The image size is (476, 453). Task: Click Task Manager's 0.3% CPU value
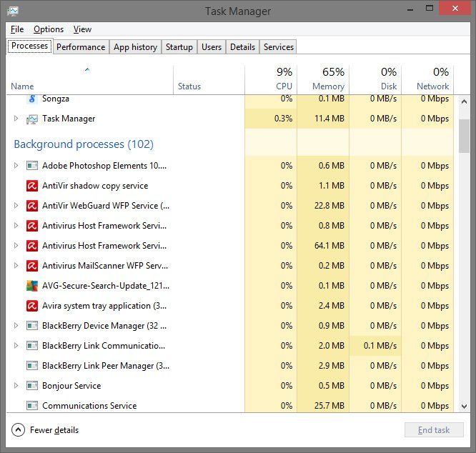(x=283, y=119)
